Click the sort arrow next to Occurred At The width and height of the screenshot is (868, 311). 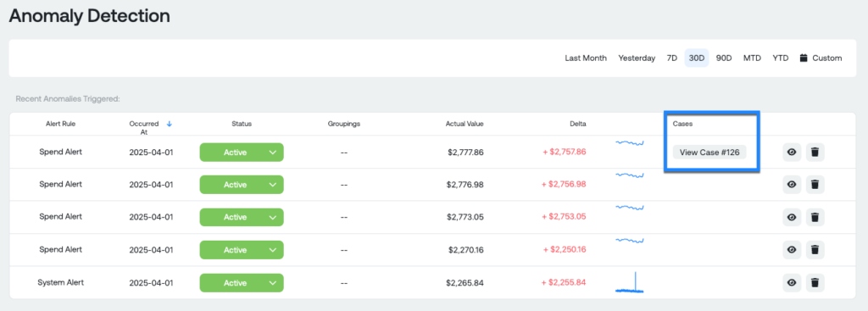point(170,124)
